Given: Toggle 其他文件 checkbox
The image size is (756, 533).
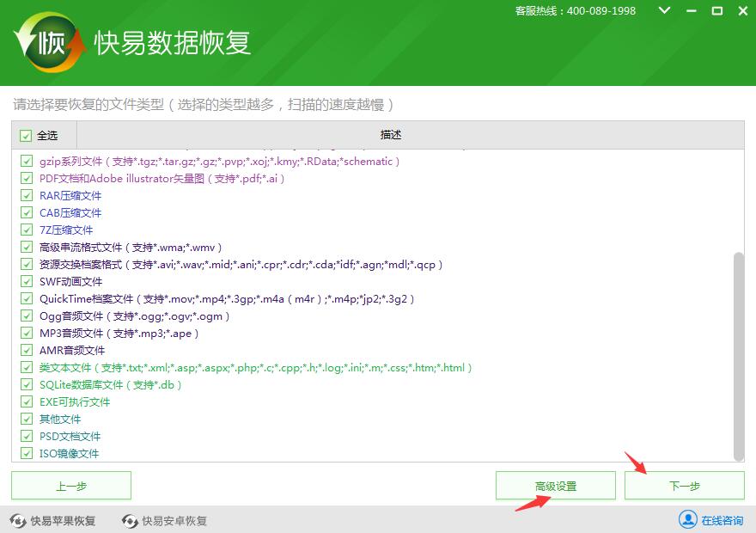Looking at the screenshot, I should (x=27, y=419).
